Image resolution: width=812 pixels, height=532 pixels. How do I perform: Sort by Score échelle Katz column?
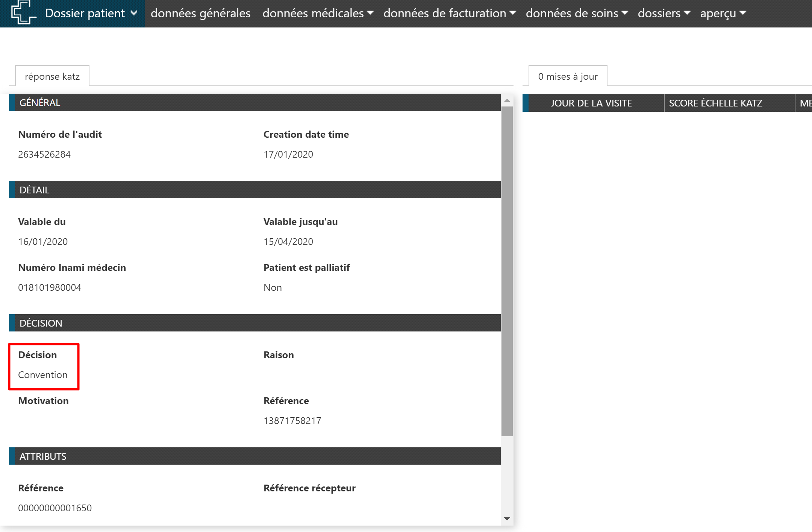point(715,103)
